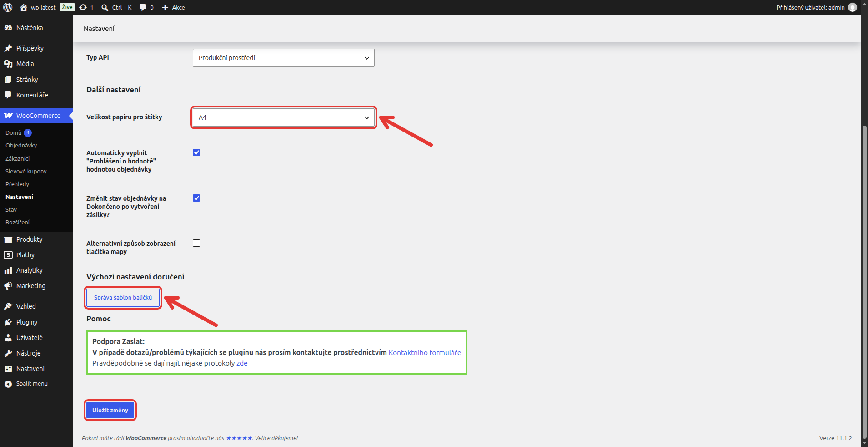
Task: Open the comments bubble in admin bar
Action: point(143,7)
